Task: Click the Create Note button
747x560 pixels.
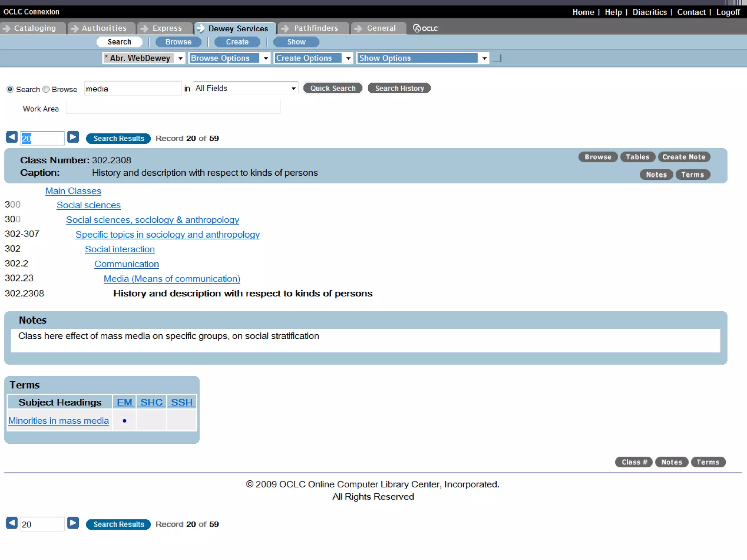Action: [684, 157]
